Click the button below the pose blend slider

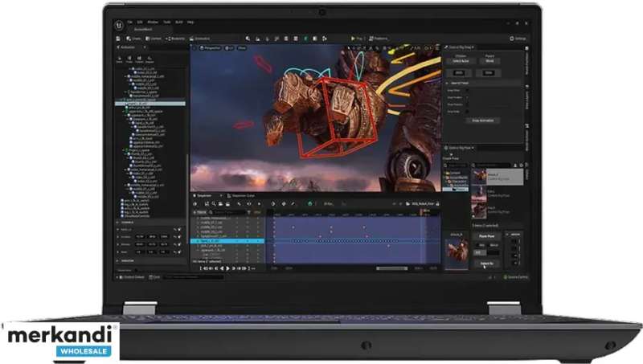click(486, 264)
